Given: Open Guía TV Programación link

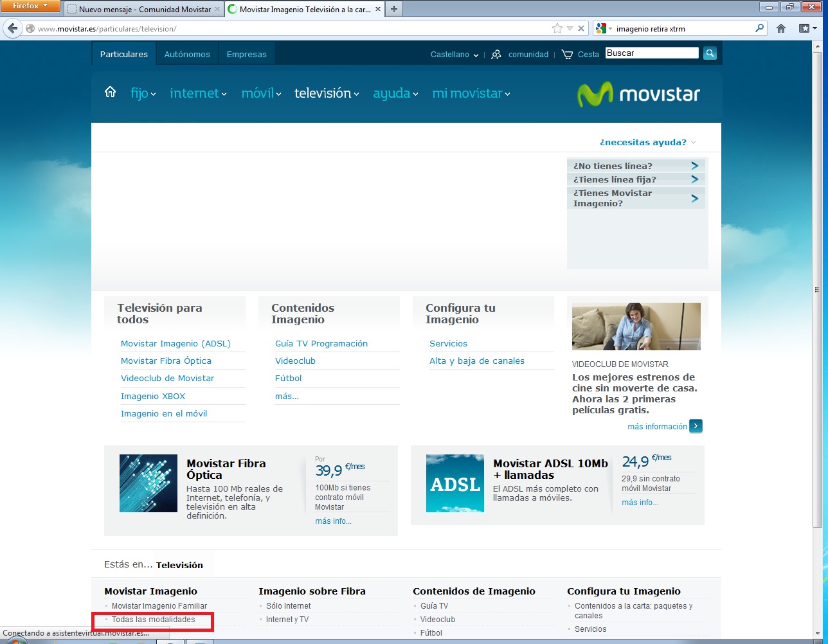Looking at the screenshot, I should (321, 343).
